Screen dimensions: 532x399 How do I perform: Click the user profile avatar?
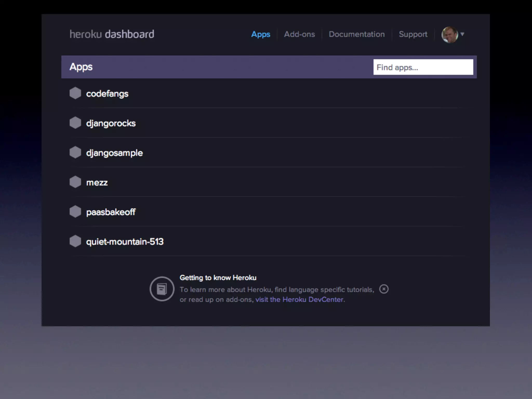[450, 35]
